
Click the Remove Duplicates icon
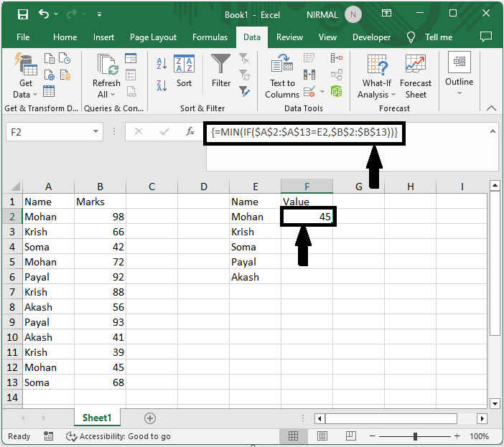(x=309, y=75)
